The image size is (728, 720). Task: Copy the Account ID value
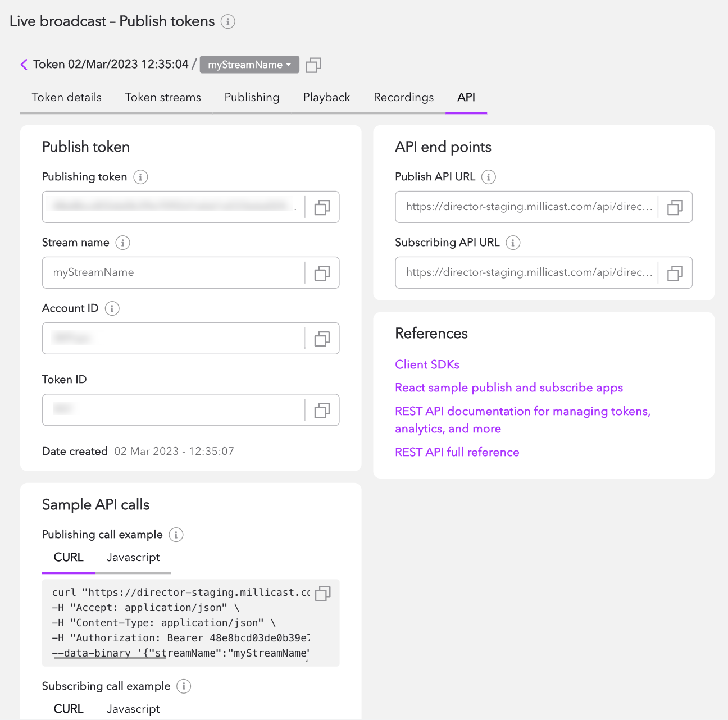point(322,339)
